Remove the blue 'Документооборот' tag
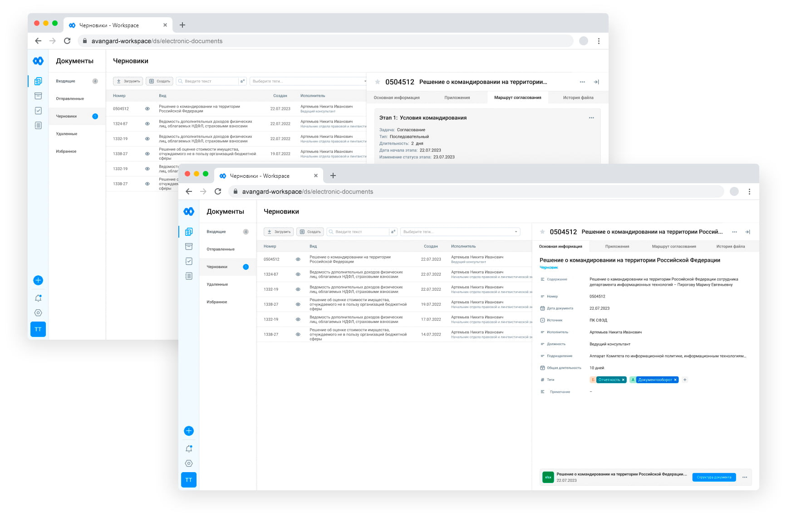The height and width of the screenshot is (532, 806). (675, 380)
